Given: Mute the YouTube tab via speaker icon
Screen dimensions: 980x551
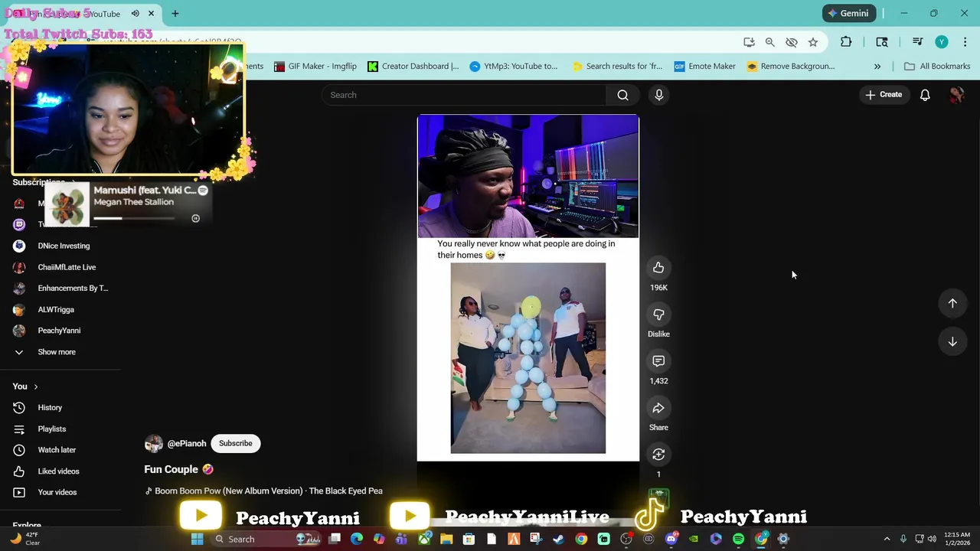Looking at the screenshot, I should pos(136,14).
